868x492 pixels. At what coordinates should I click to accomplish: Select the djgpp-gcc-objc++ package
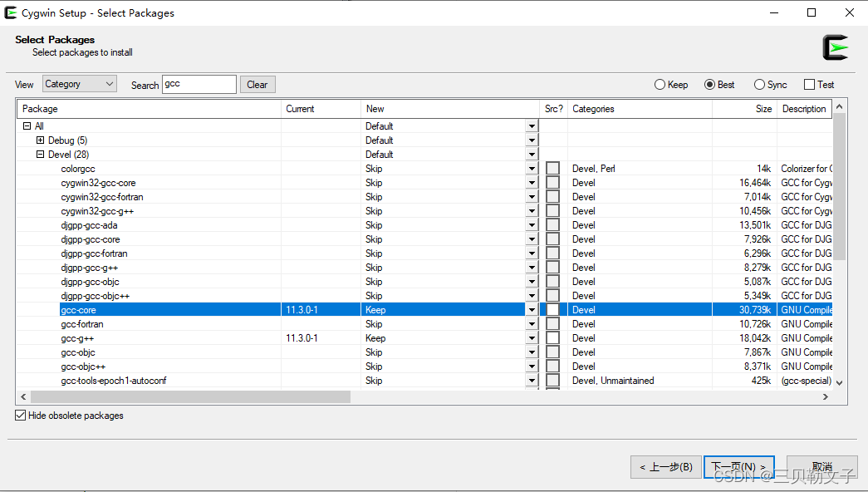point(96,296)
